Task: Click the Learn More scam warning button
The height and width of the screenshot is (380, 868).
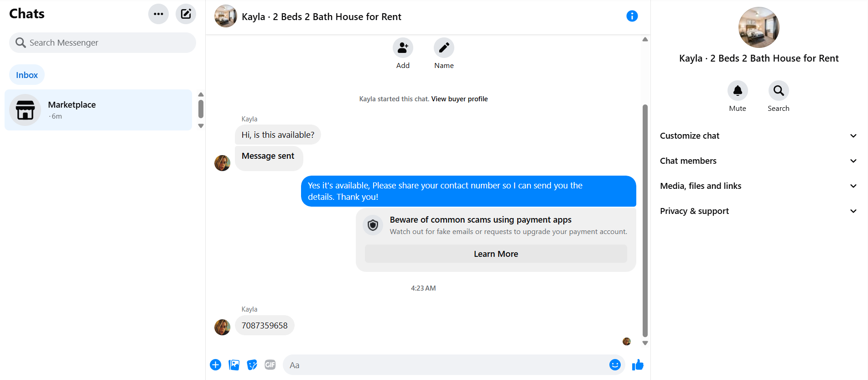Action: pos(496,254)
